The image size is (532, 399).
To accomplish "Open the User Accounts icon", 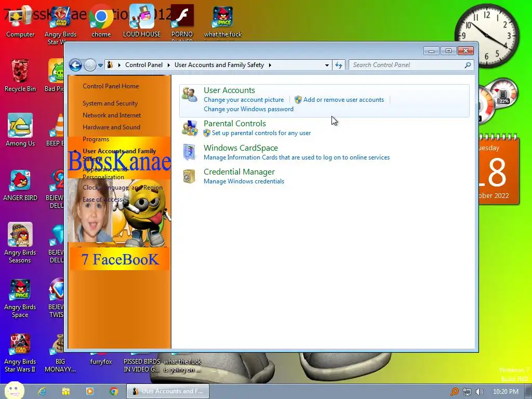I will tap(189, 95).
